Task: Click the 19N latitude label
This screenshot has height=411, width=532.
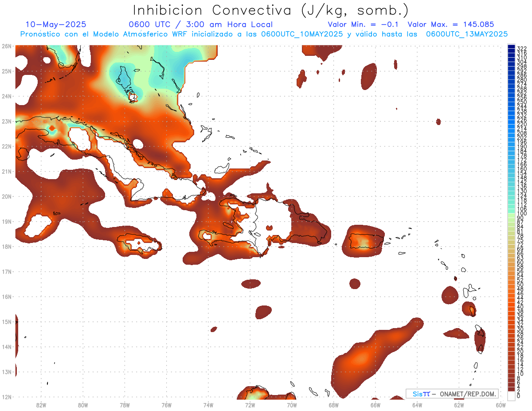Action: click(7, 221)
